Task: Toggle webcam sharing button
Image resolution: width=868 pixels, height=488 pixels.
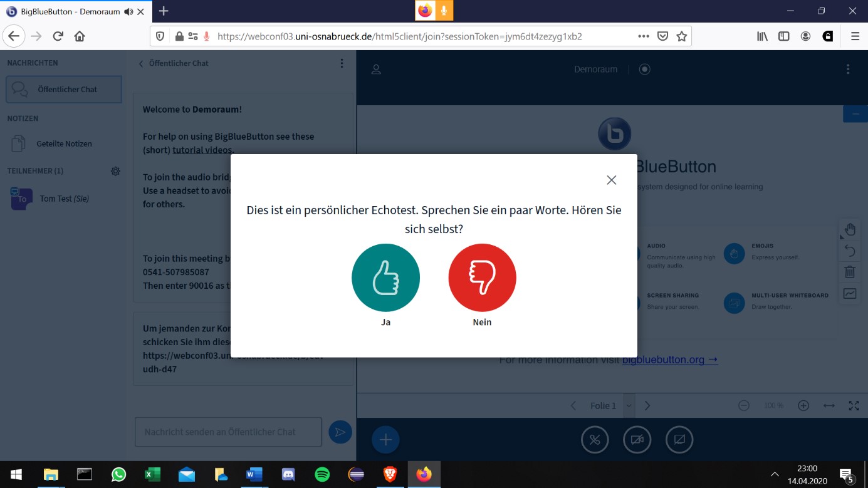Action: pos(637,440)
